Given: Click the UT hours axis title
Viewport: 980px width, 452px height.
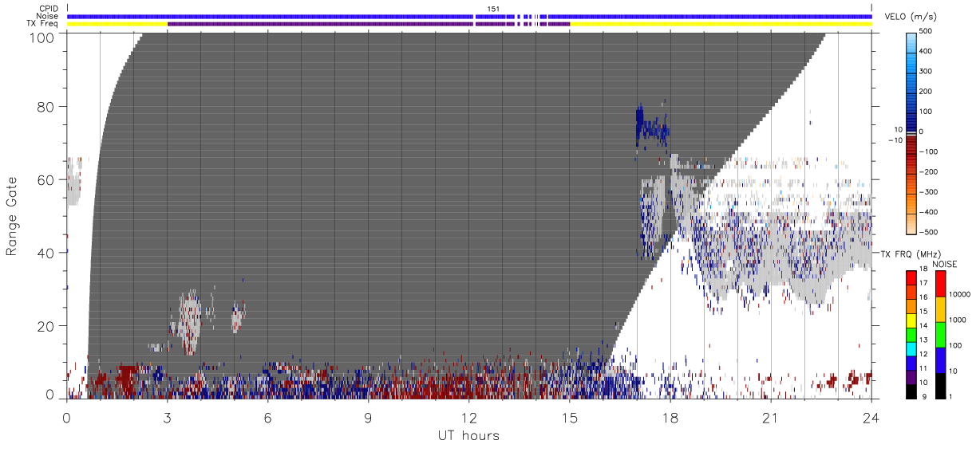Looking at the screenshot, I should 468,435.
